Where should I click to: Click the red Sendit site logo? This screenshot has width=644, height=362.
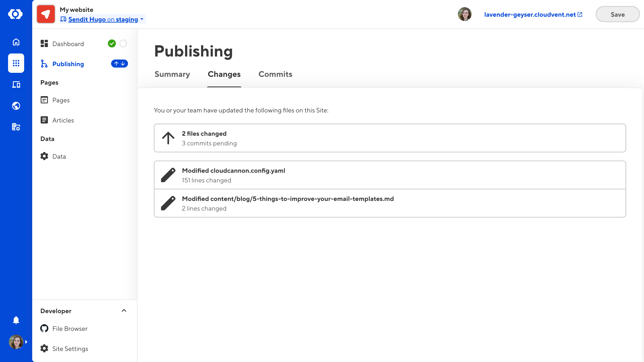coord(46,14)
